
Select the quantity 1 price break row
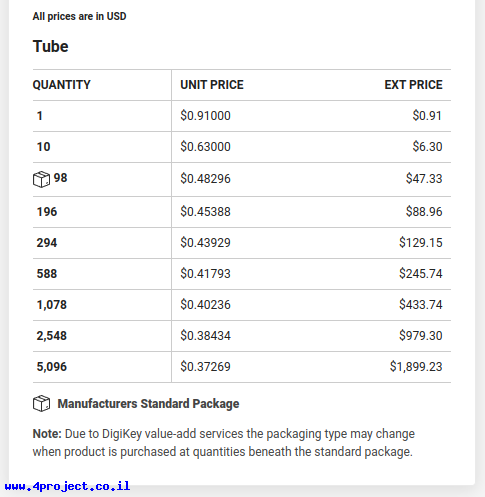242,116
